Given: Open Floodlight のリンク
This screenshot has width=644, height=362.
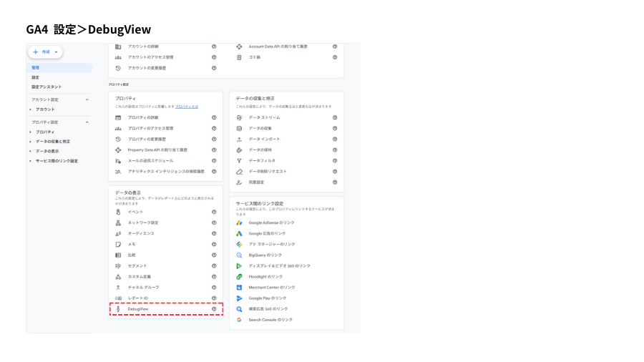Looking at the screenshot, I should click(x=265, y=277).
